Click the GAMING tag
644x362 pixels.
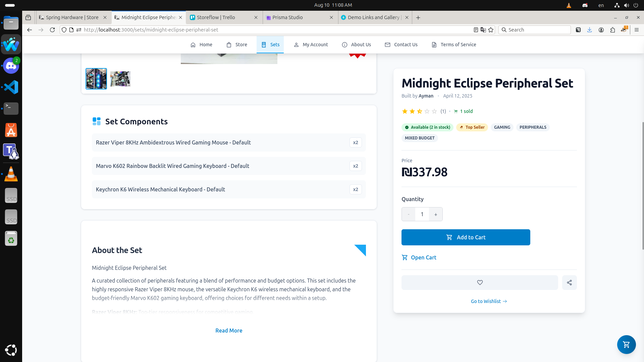pos(502,127)
